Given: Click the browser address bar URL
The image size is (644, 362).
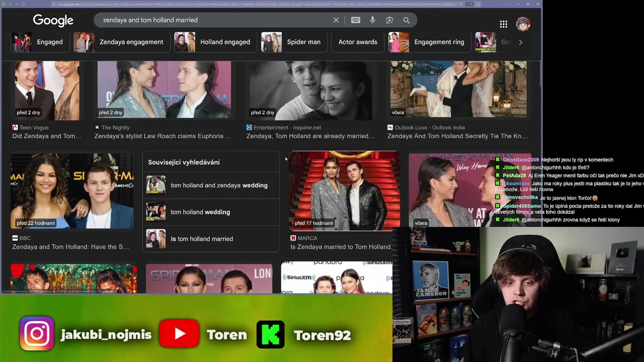Looking at the screenshot, I should click(257, 4).
